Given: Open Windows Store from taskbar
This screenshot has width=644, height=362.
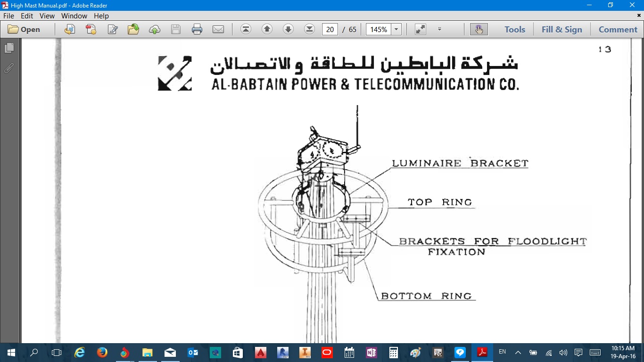Looking at the screenshot, I should pyautogui.click(x=238, y=352).
